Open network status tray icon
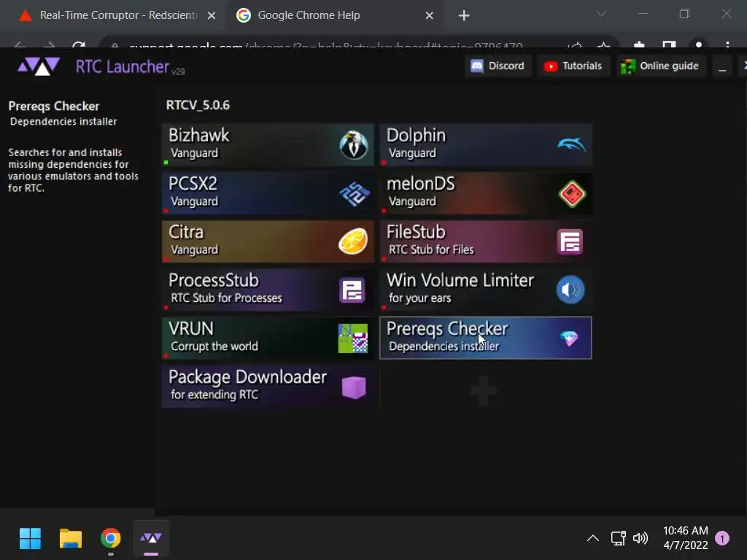The width and height of the screenshot is (747, 560). coord(618,538)
